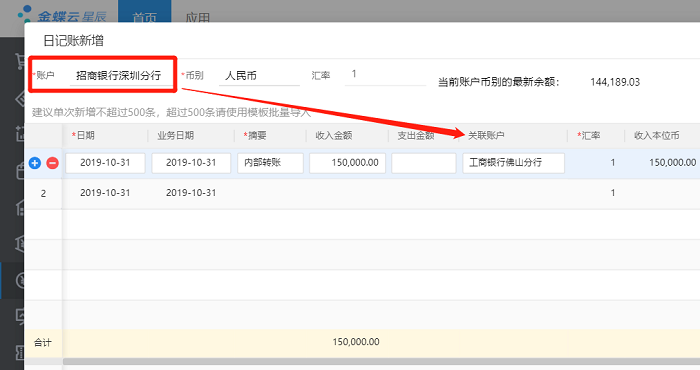Click the balance value 144,189.03
The image size is (700, 370).
[x=615, y=82]
